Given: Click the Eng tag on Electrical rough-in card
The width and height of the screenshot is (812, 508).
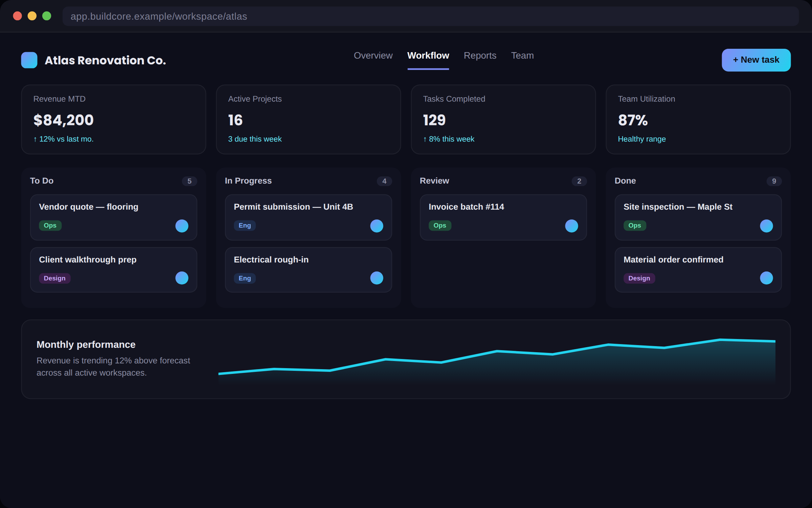Looking at the screenshot, I should point(245,278).
